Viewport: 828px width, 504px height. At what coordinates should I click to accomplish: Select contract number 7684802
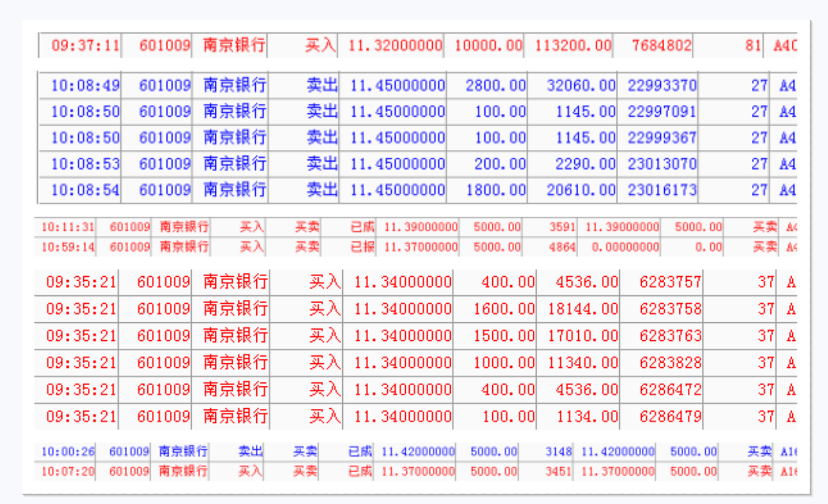pos(661,46)
